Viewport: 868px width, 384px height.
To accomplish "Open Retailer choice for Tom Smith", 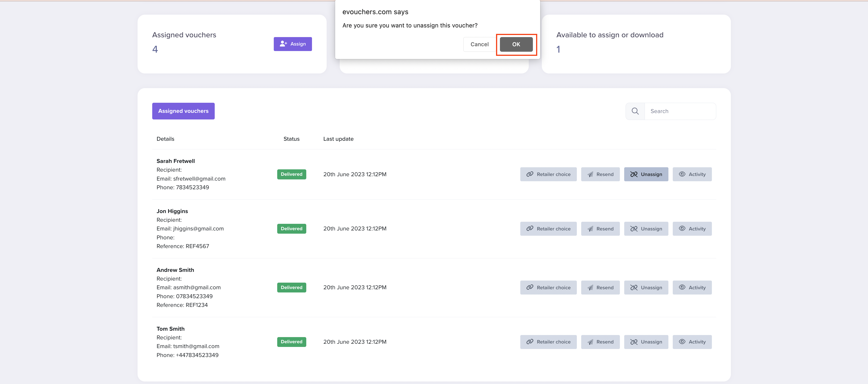I will pos(548,342).
